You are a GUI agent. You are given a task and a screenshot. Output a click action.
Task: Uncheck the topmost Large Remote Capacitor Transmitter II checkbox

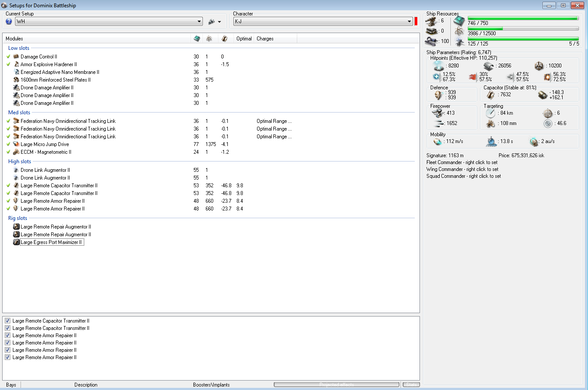7,321
